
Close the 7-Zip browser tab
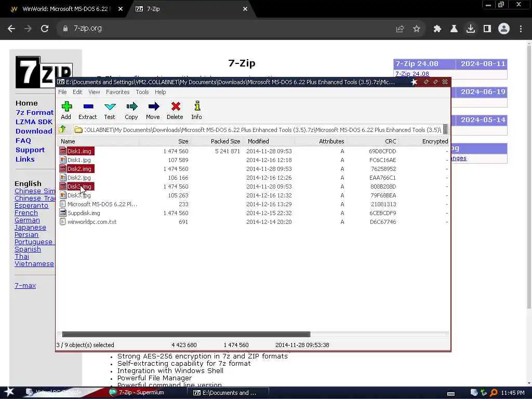point(245,9)
